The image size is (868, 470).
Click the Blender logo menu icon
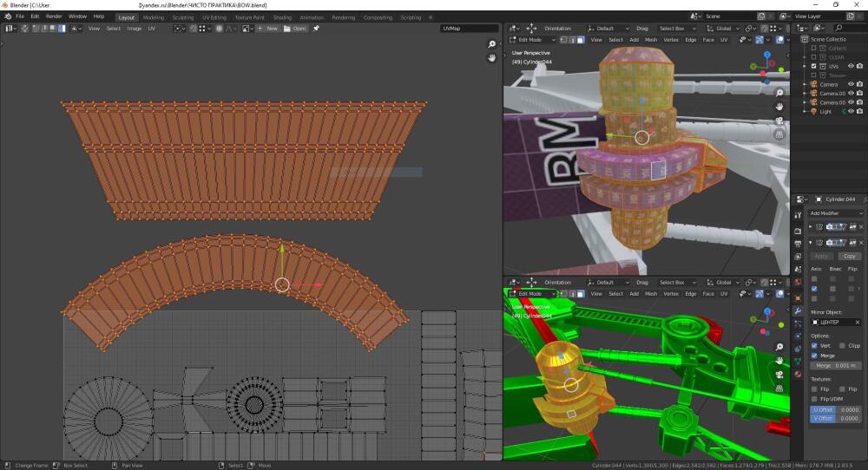(8, 16)
